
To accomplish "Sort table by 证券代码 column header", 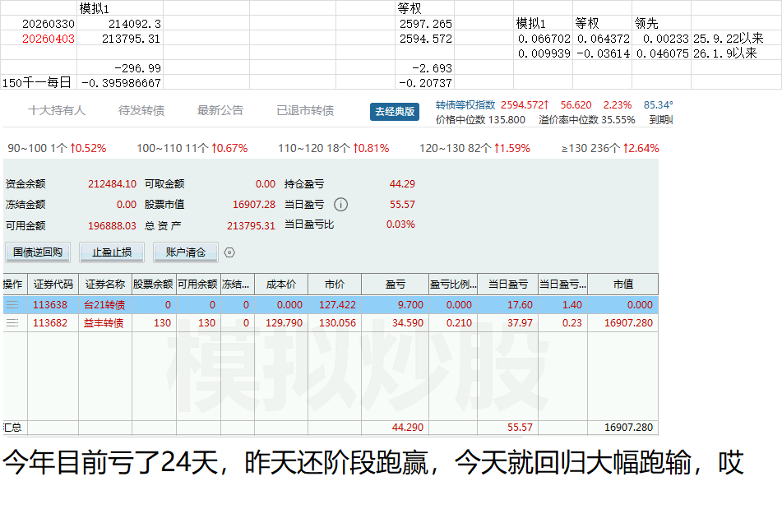I will [53, 285].
